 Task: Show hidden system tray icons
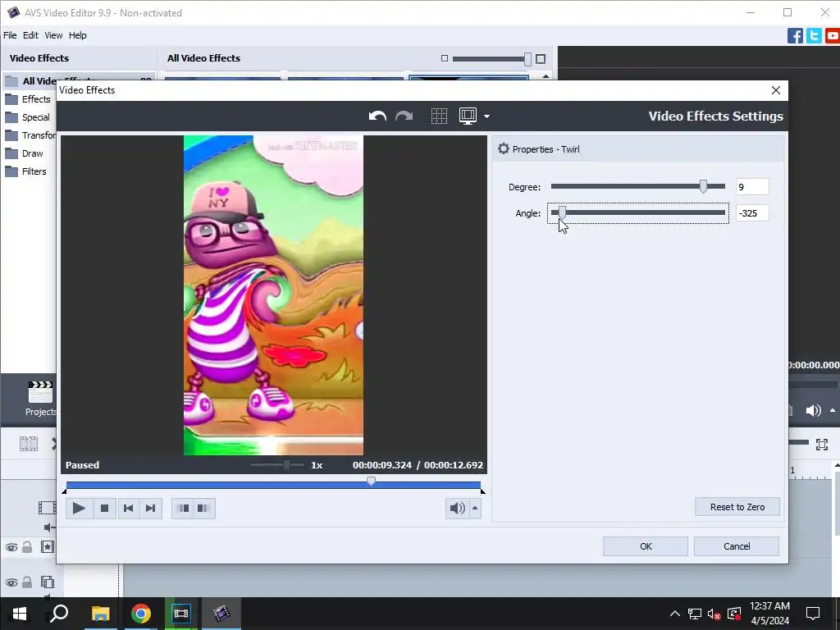click(x=674, y=614)
